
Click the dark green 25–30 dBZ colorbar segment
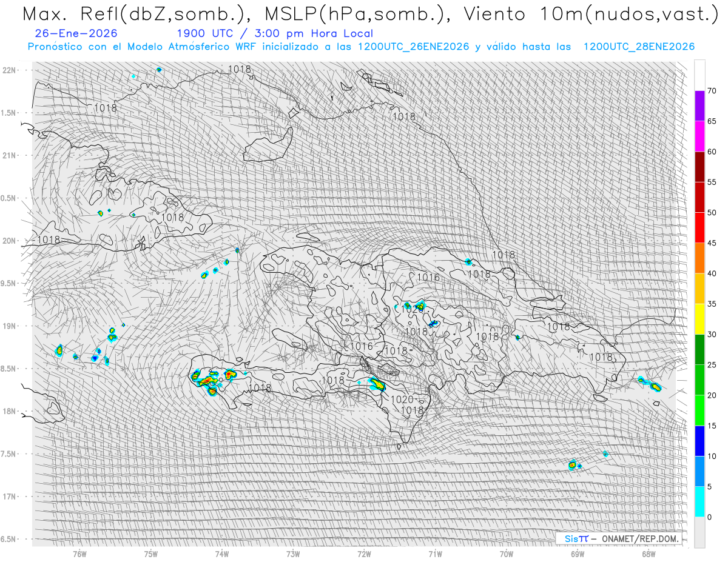699,349
